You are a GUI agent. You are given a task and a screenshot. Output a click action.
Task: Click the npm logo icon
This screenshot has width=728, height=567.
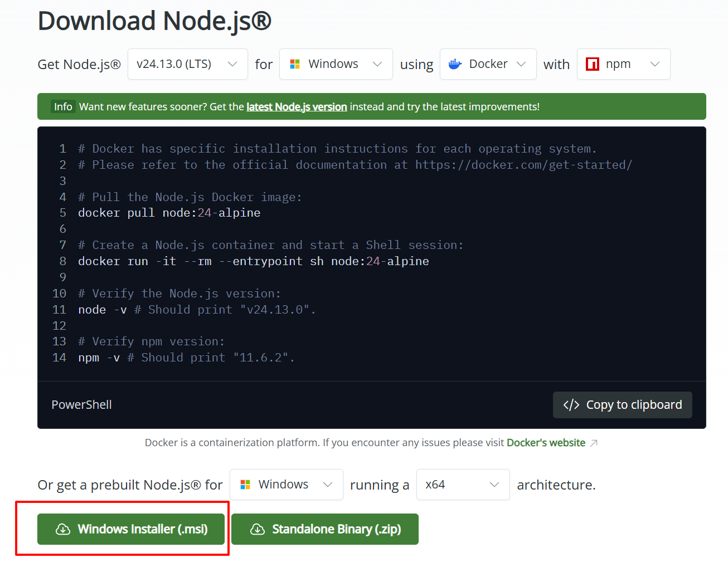pos(591,63)
